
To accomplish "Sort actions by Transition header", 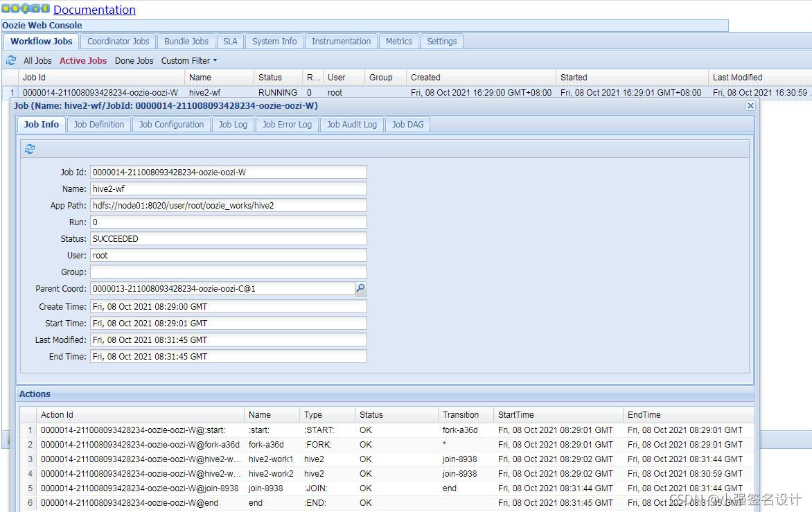I will point(466,415).
